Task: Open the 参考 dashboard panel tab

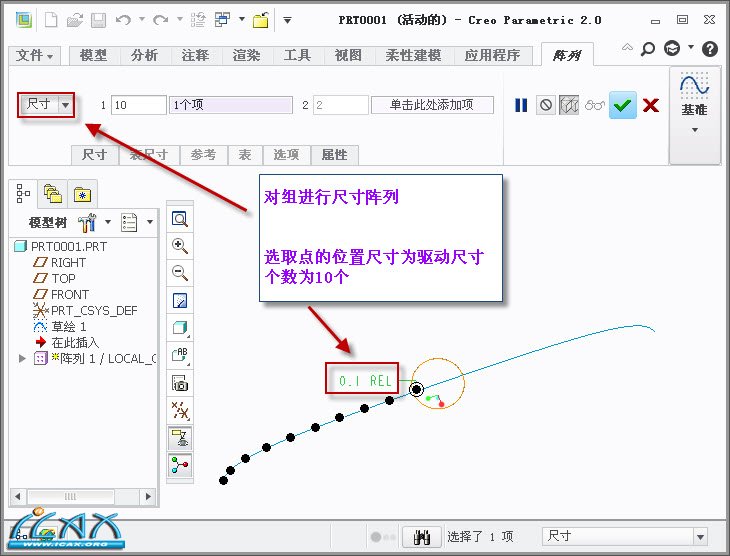Action: click(203, 155)
